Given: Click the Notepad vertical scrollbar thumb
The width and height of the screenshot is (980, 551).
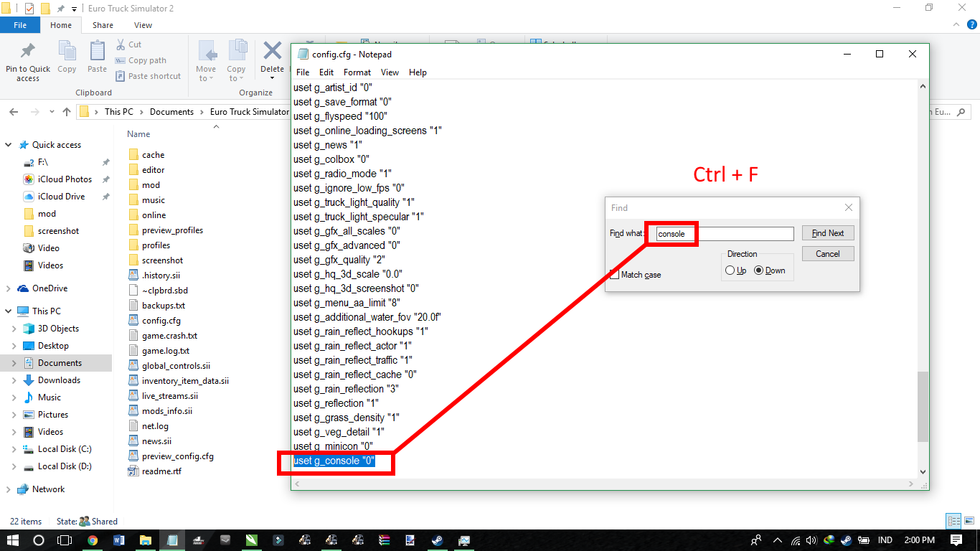Looking at the screenshot, I should pos(923,408).
